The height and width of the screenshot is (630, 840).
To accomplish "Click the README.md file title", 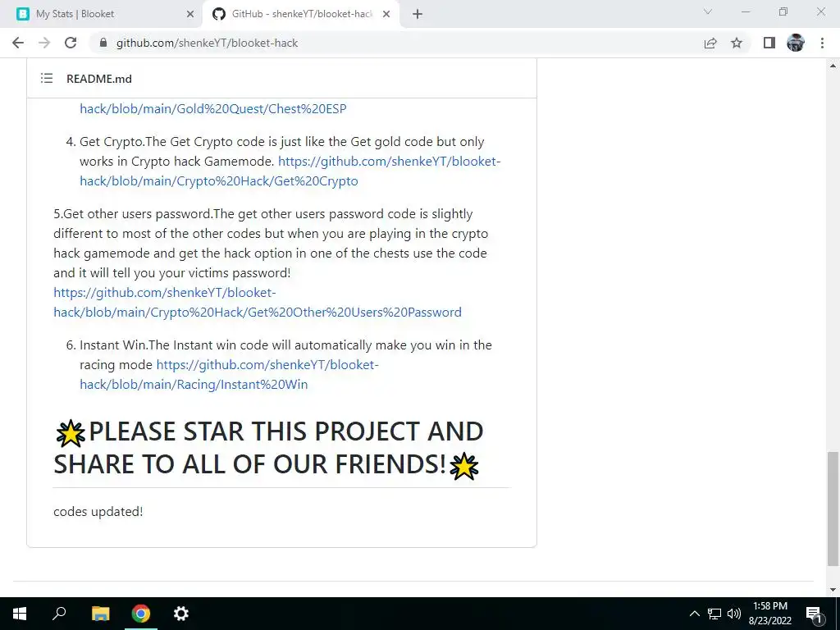I will 99,79.
